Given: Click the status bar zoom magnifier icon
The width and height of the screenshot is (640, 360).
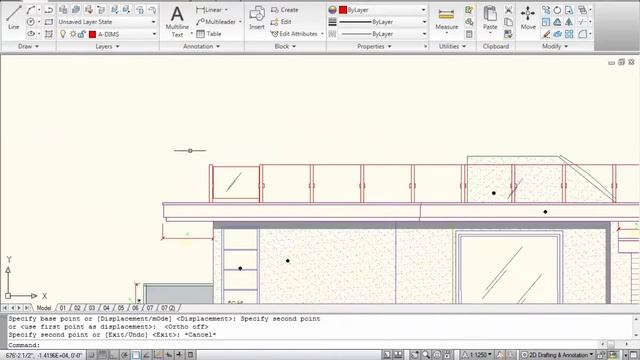Looking at the screenshot, I should tap(426, 355).
